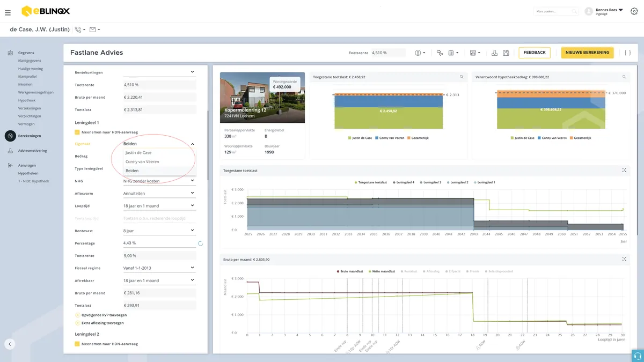This screenshot has height=362, width=644.
Task: Click the Kopermolenring 12 house photo
Action: point(262,98)
